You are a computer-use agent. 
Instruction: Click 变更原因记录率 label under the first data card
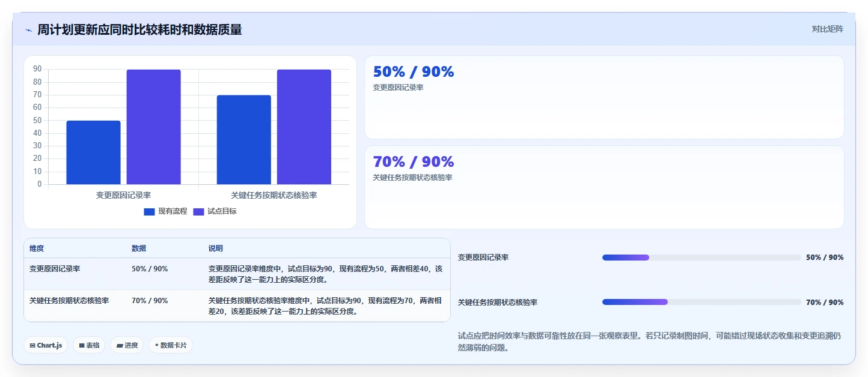click(399, 88)
